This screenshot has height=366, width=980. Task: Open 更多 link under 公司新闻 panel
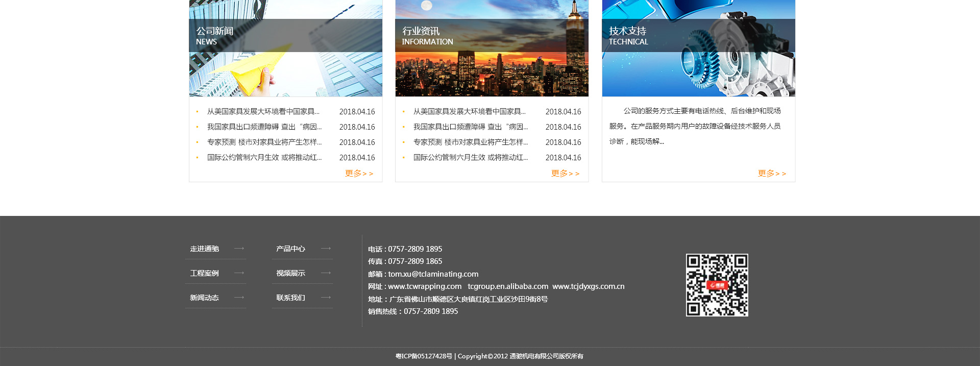point(359,174)
